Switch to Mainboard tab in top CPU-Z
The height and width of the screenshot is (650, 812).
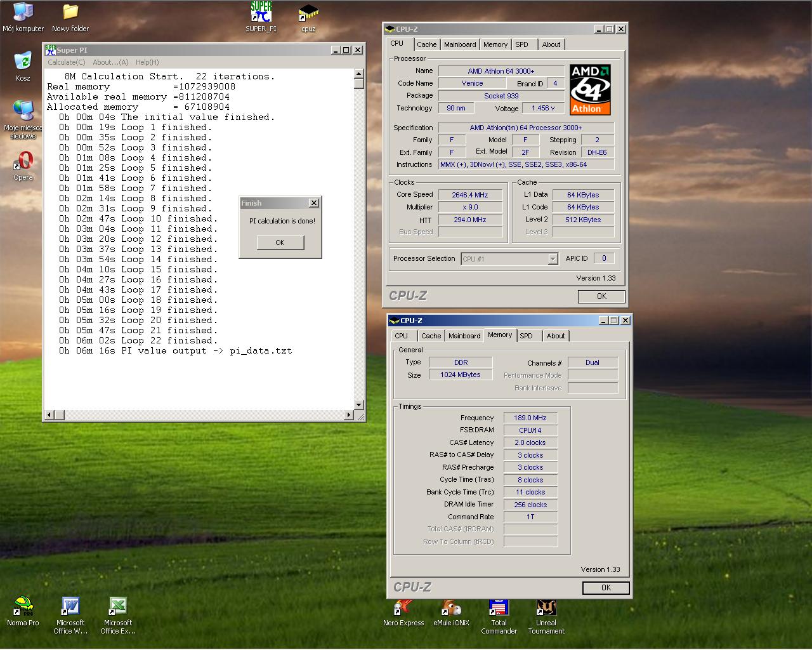(x=460, y=44)
